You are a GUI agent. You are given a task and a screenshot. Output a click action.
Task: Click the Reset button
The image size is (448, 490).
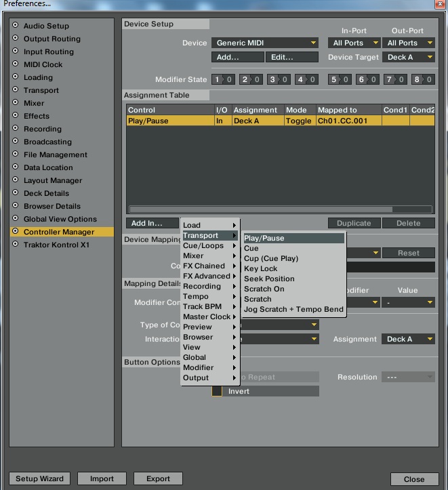(x=408, y=253)
